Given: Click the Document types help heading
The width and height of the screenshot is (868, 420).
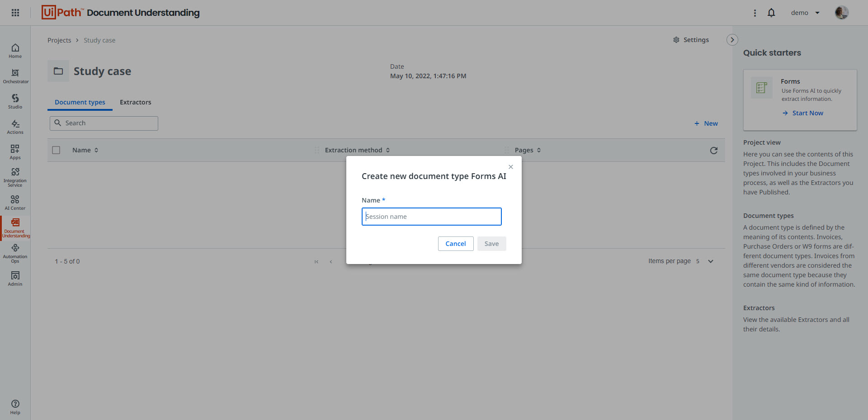Looking at the screenshot, I should pyautogui.click(x=769, y=216).
